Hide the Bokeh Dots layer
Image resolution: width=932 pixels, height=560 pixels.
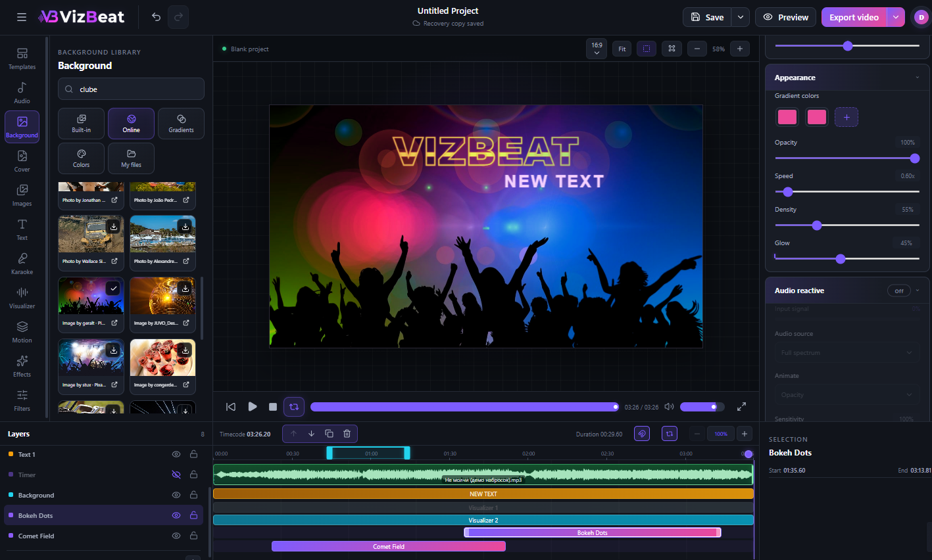[x=176, y=515]
